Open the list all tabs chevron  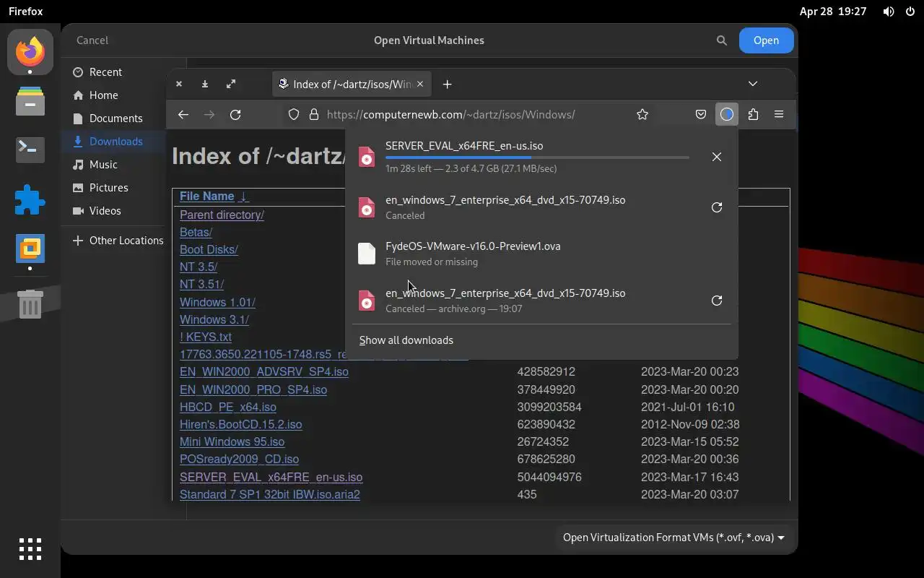coord(753,84)
